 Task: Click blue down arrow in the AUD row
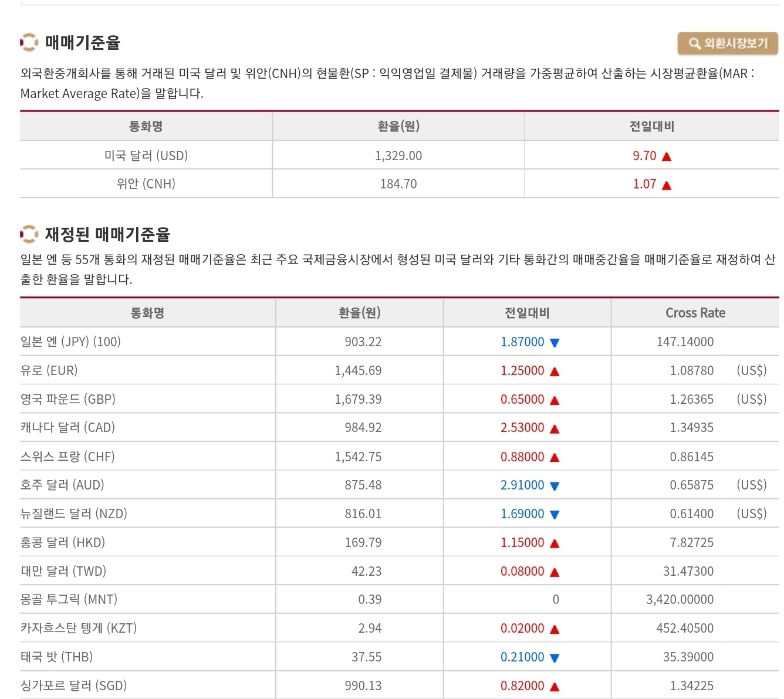click(555, 486)
